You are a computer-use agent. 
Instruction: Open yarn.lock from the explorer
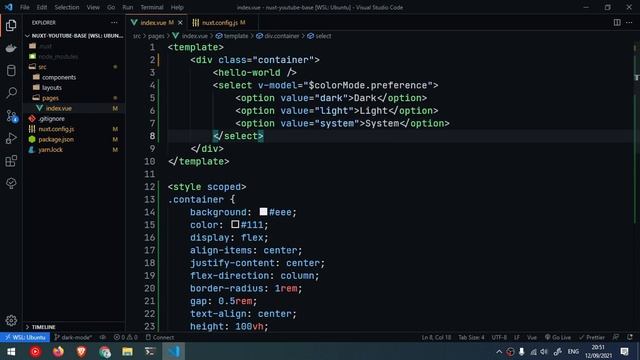click(74, 150)
